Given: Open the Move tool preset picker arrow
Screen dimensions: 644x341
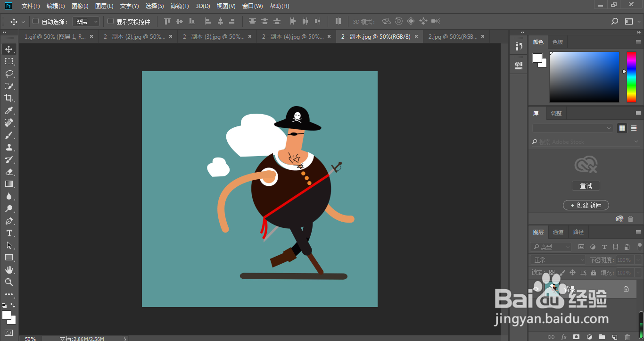Looking at the screenshot, I should coord(24,22).
